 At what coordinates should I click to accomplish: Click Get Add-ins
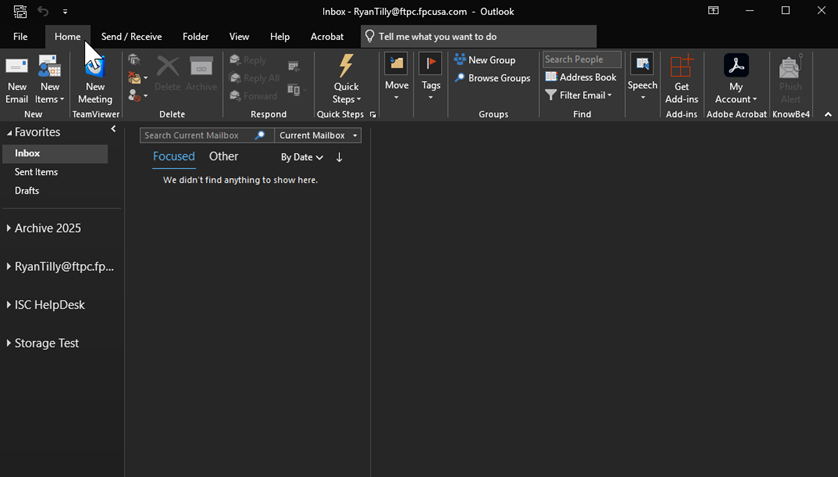(x=681, y=79)
